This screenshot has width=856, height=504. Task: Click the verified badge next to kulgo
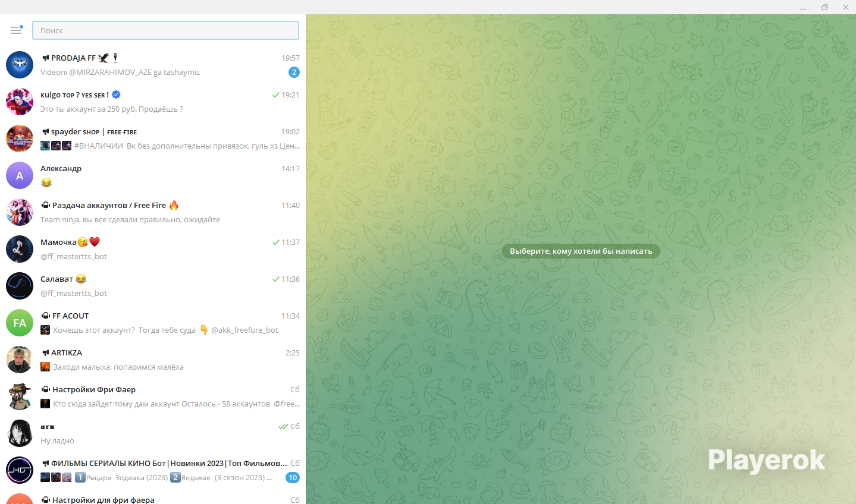[x=117, y=94]
